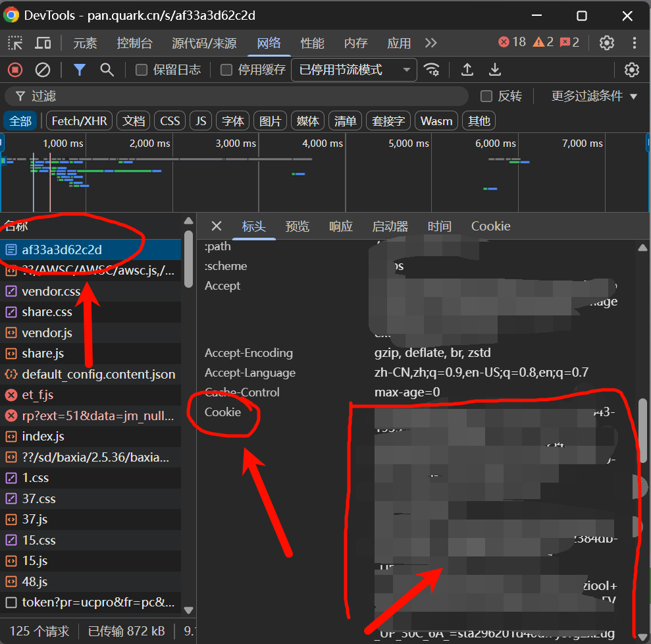Select the 标头 details tab
The image size is (651, 644).
click(254, 227)
